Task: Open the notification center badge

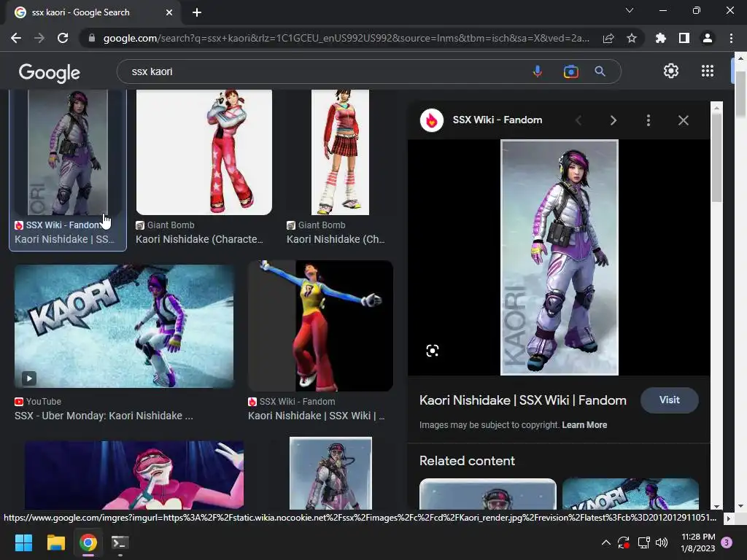Action: pyautogui.click(x=727, y=542)
